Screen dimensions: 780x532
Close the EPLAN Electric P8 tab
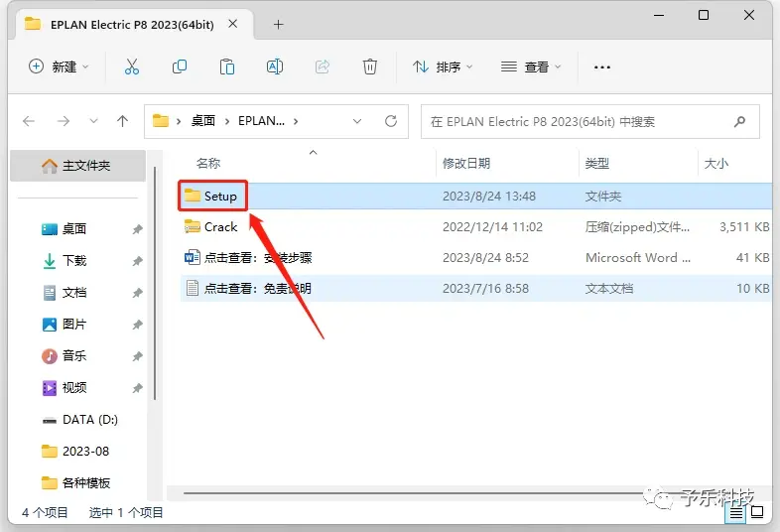(x=232, y=24)
